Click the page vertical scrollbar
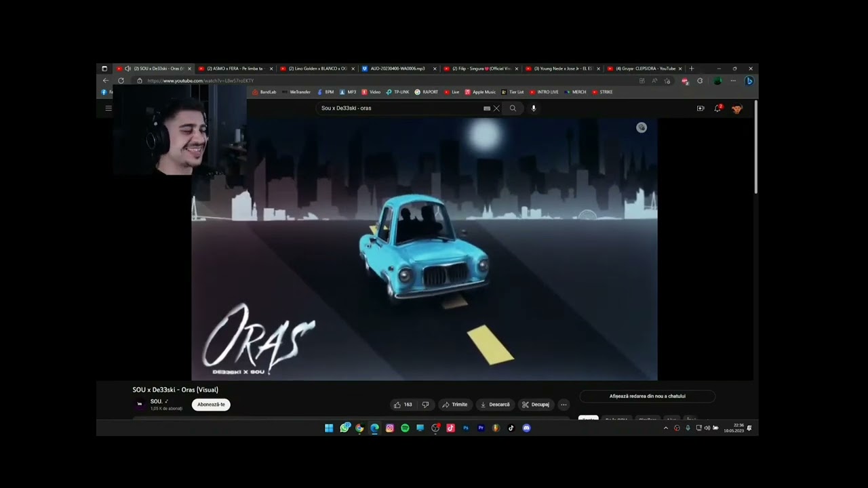The width and height of the screenshot is (868, 488). pyautogui.click(x=755, y=147)
